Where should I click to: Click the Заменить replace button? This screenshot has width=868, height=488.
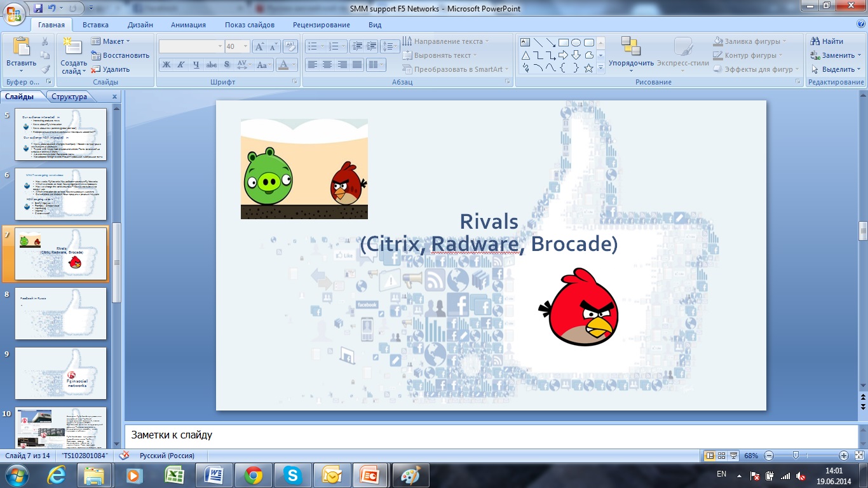(836, 55)
